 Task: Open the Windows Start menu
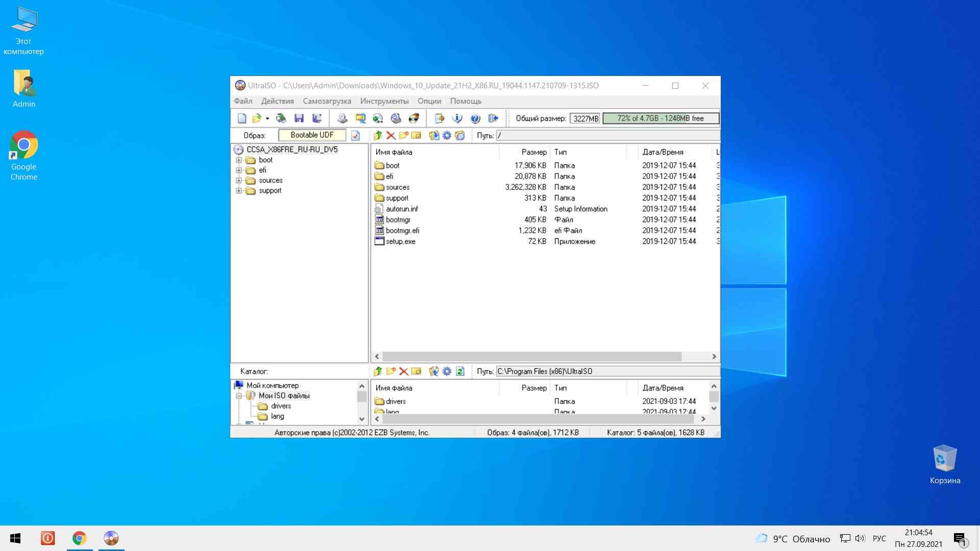tap(15, 538)
